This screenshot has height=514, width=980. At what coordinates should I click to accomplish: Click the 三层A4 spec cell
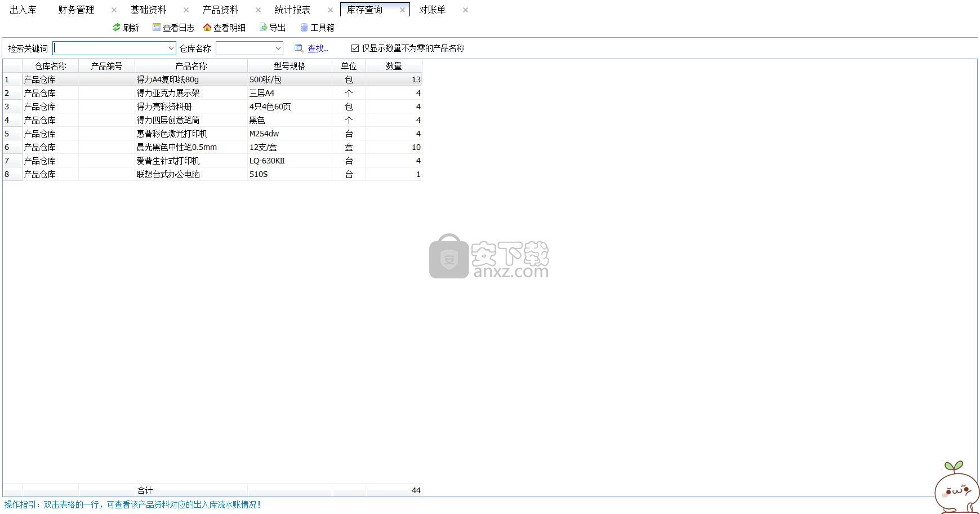[x=289, y=93]
